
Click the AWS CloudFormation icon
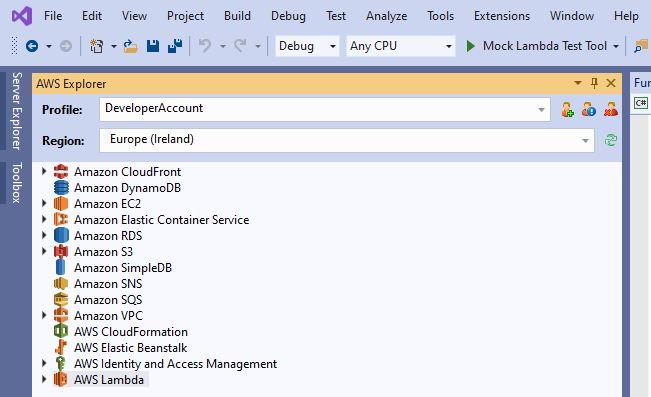click(61, 331)
